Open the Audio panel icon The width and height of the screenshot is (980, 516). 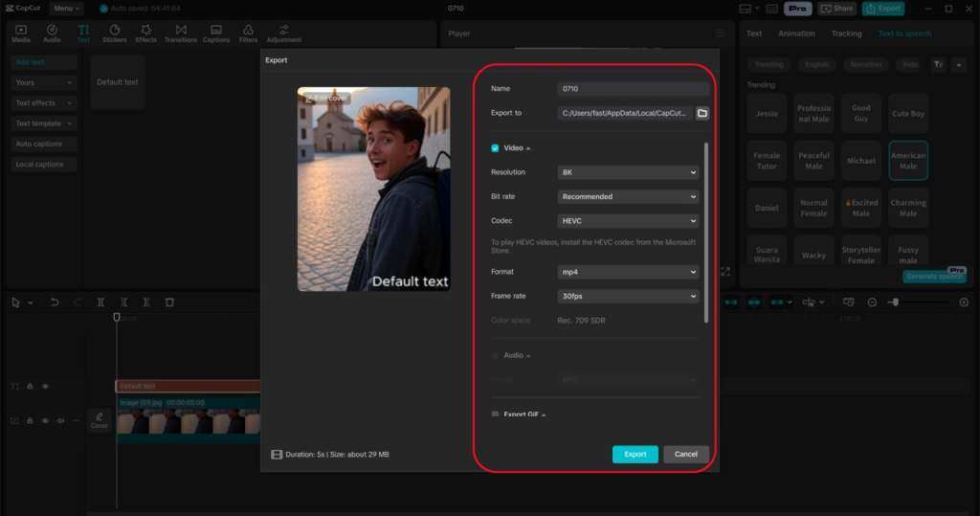click(52, 34)
